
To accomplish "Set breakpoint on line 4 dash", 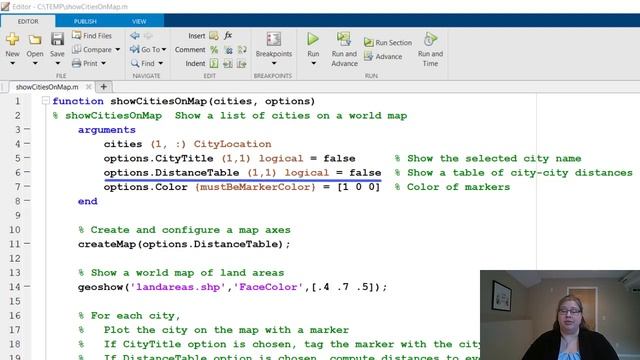I will coord(27,143).
